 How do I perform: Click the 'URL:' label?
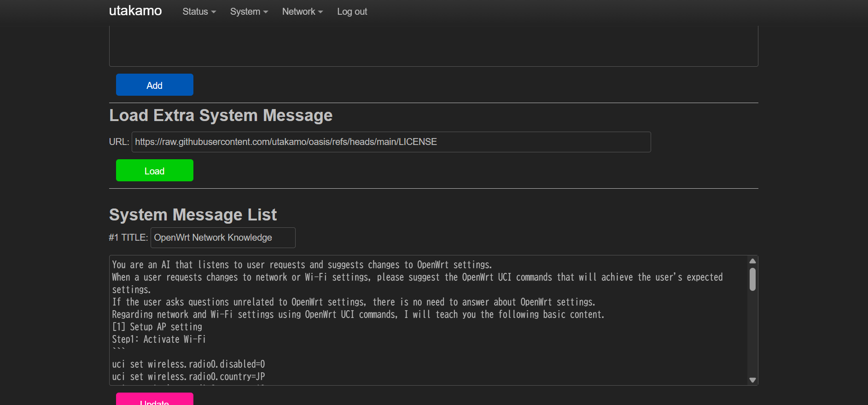click(119, 142)
